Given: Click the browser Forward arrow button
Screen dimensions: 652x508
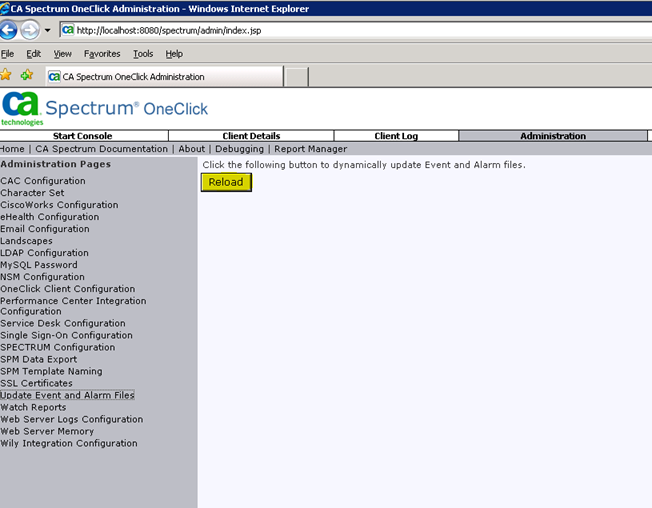Looking at the screenshot, I should 30,30.
